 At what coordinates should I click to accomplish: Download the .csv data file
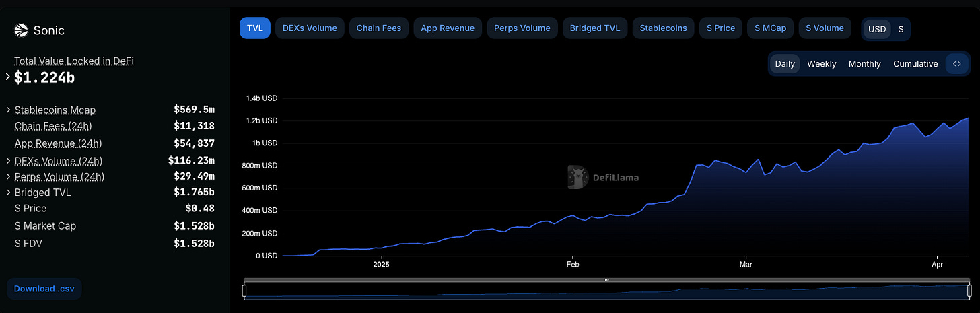(x=44, y=289)
